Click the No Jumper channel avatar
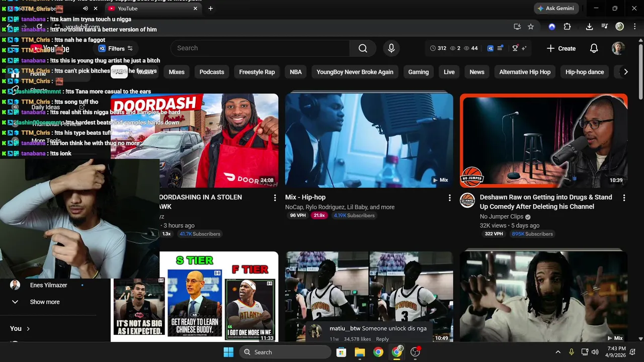This screenshot has width=644, height=362. click(x=467, y=200)
